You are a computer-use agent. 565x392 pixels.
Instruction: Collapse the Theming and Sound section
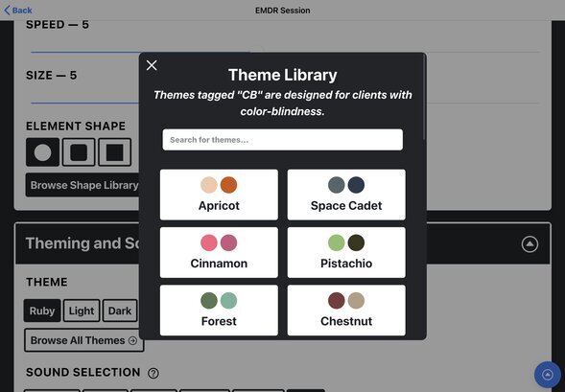530,244
